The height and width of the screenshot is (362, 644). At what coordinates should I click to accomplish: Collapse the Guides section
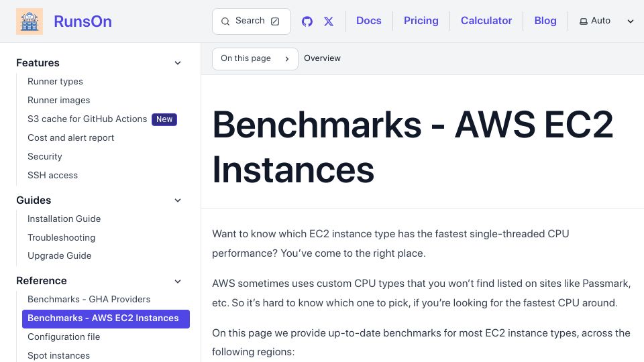[x=178, y=200]
